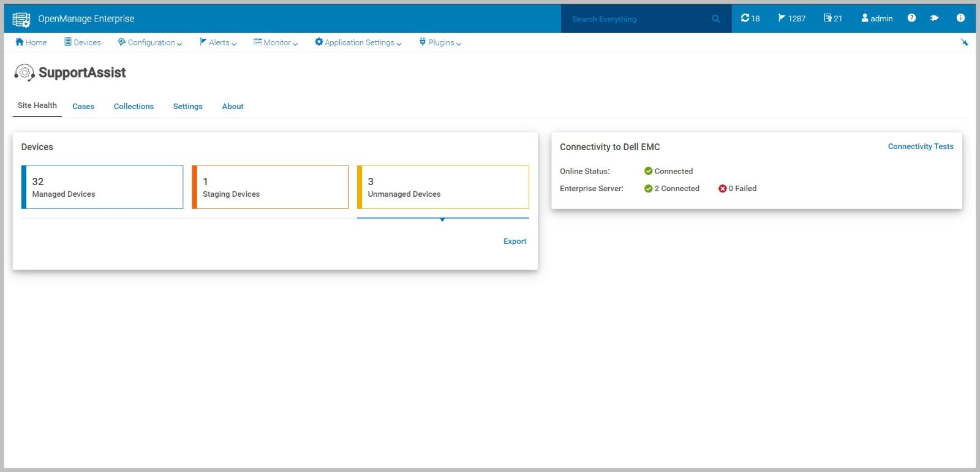This screenshot has width=980, height=472.
Task: Open the Plugins dropdown menu
Action: coord(440,42)
